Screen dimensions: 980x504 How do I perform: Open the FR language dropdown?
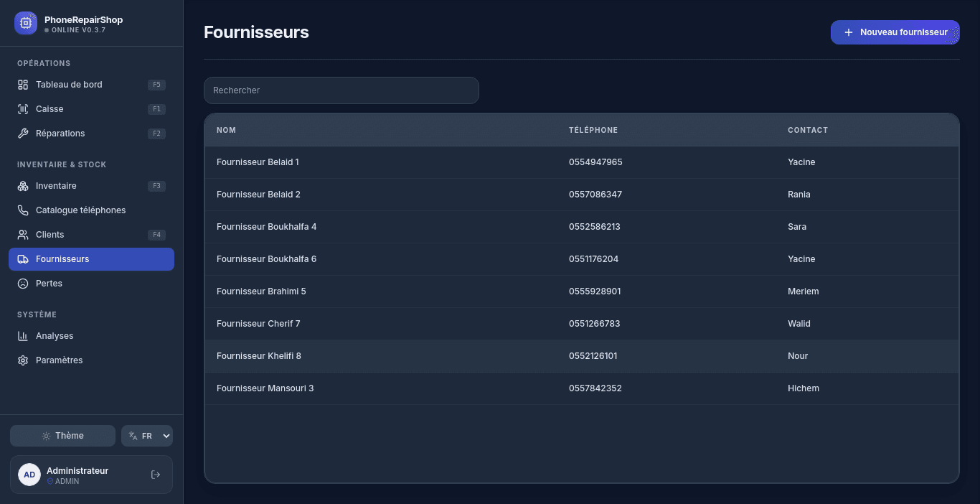pyautogui.click(x=147, y=436)
